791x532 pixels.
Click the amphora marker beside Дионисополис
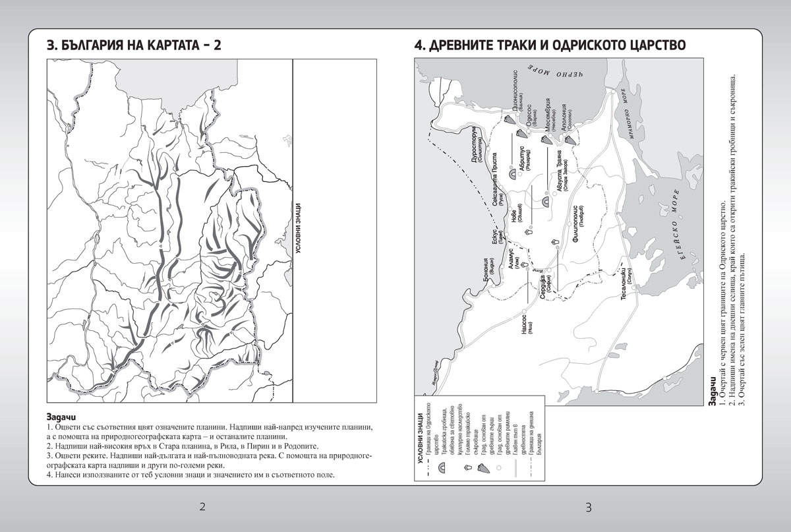tap(509, 121)
